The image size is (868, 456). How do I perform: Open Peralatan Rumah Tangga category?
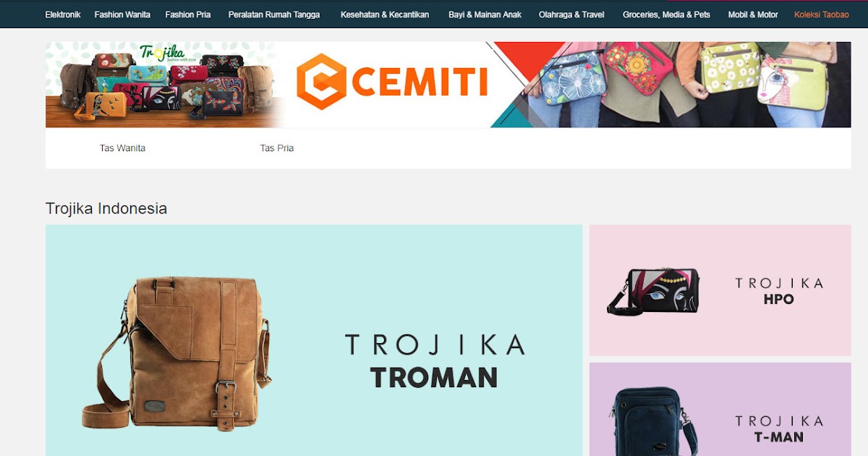coord(274,14)
